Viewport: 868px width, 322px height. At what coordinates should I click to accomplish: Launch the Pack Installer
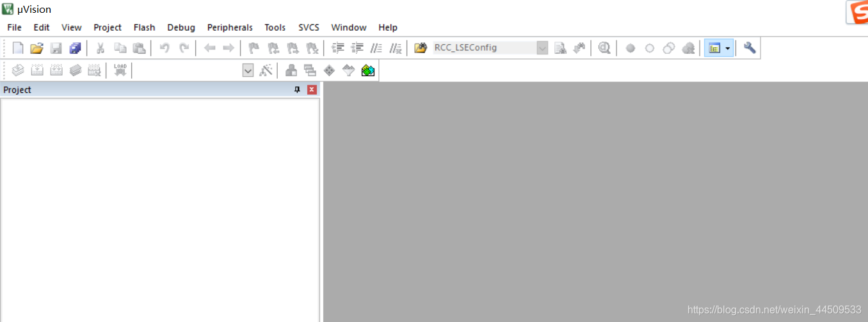pyautogui.click(x=367, y=70)
